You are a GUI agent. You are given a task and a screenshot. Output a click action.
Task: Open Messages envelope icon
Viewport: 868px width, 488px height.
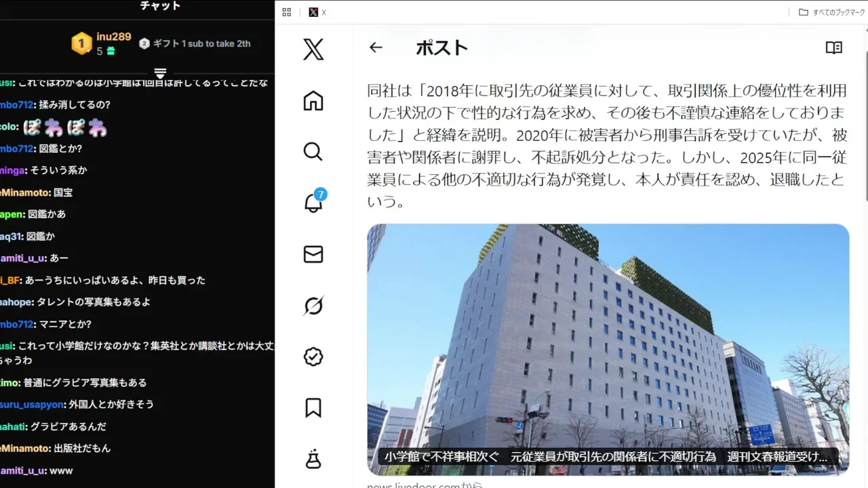(x=313, y=254)
